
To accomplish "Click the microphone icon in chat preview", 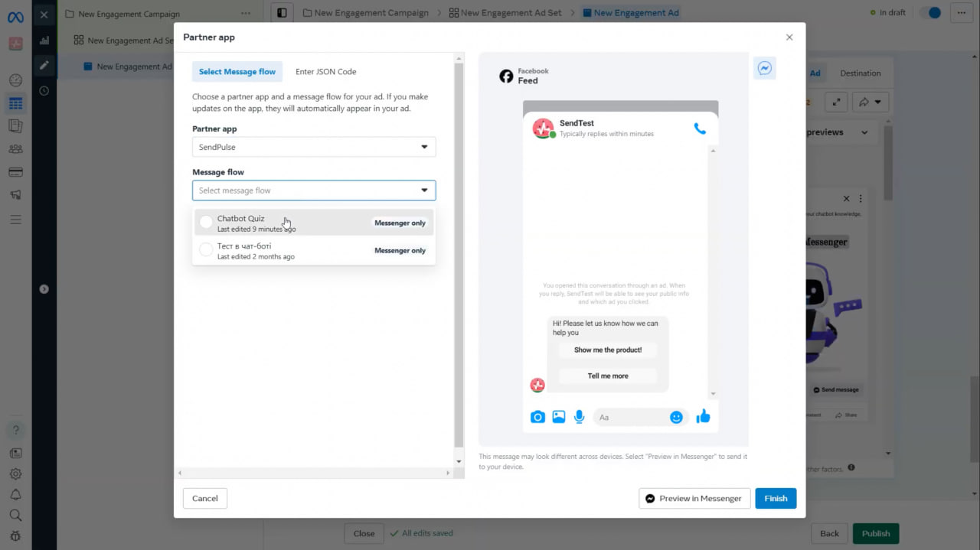I will [580, 417].
